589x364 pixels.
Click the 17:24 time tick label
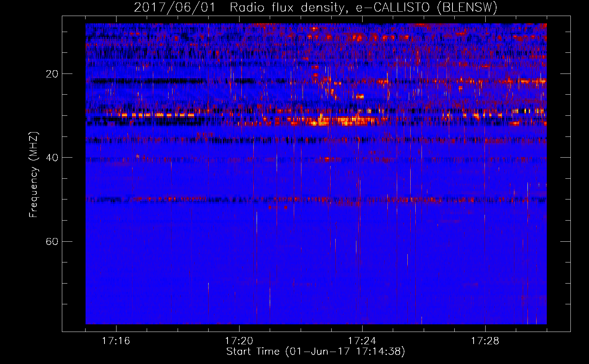[362, 341]
